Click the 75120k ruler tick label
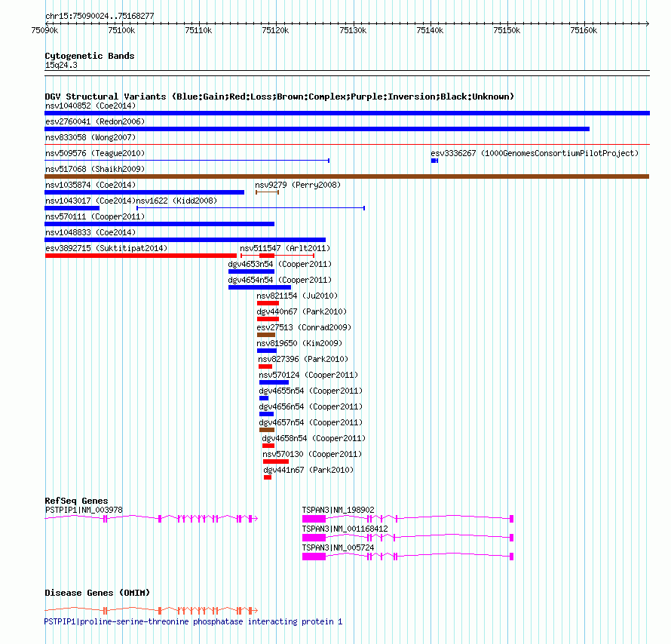Image resolution: width=671 pixels, height=644 pixels. coord(276,30)
